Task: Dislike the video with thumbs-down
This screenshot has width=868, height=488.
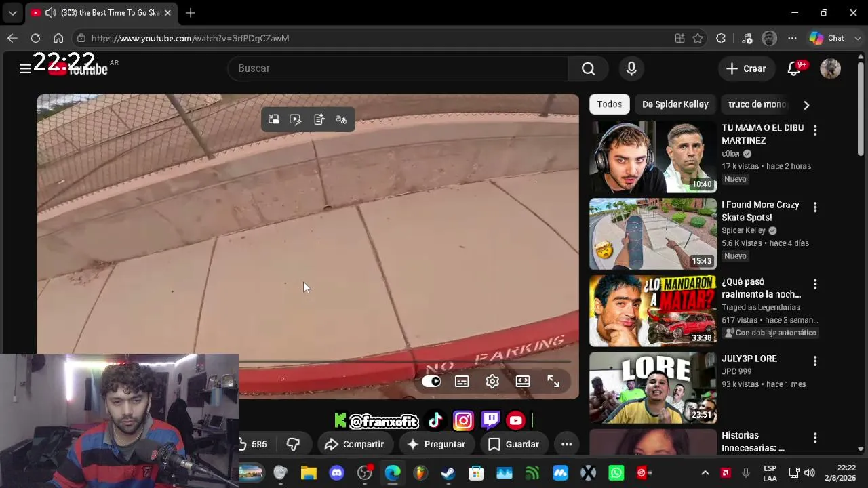Action: pos(293,444)
